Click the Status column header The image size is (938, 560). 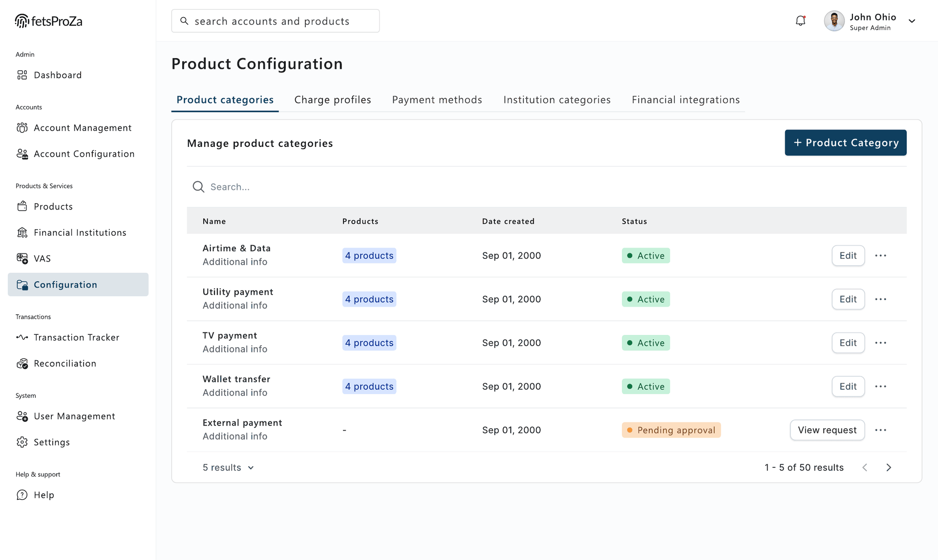(x=634, y=221)
